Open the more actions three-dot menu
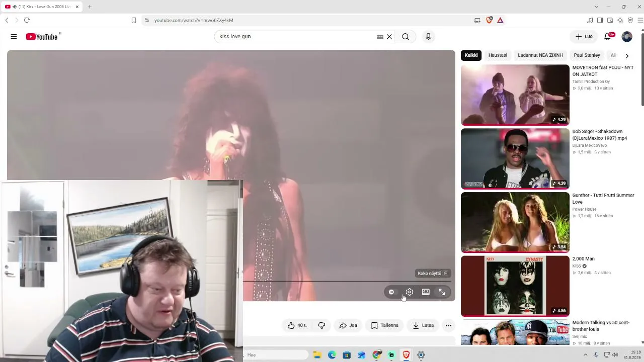The width and height of the screenshot is (644, 362). (449, 325)
